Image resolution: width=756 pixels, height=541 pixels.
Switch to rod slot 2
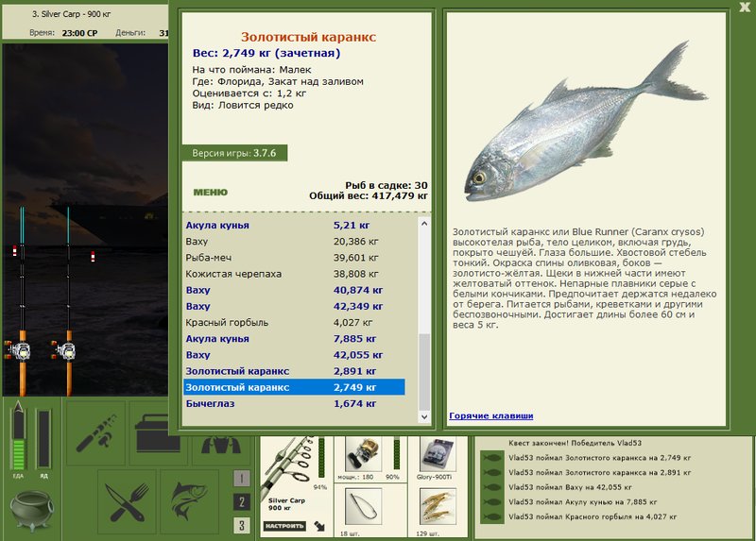pos(242,502)
